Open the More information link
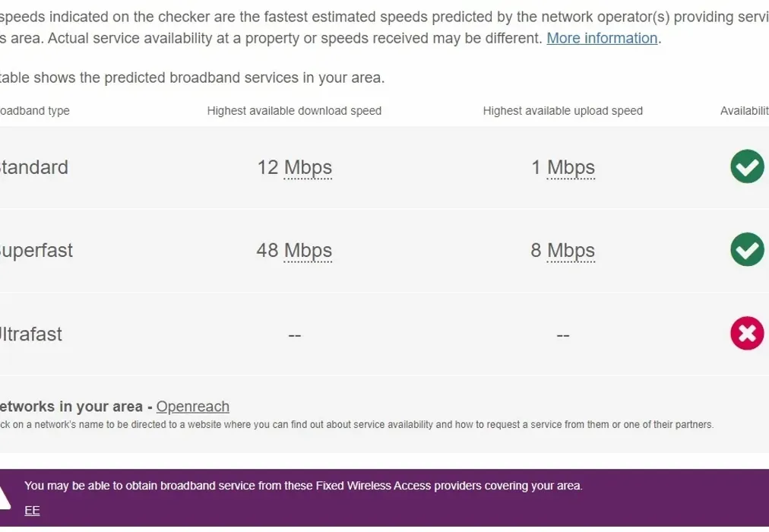This screenshot has width=769, height=532. (602, 38)
